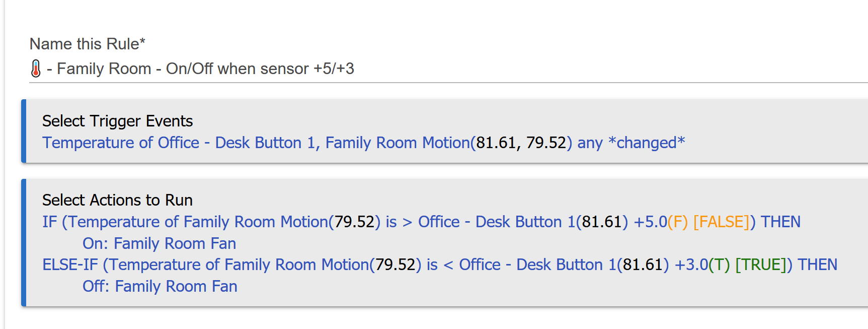Screen dimensions: 868x329
Task: Click the "any *changed*" trigger text
Action: point(631,143)
